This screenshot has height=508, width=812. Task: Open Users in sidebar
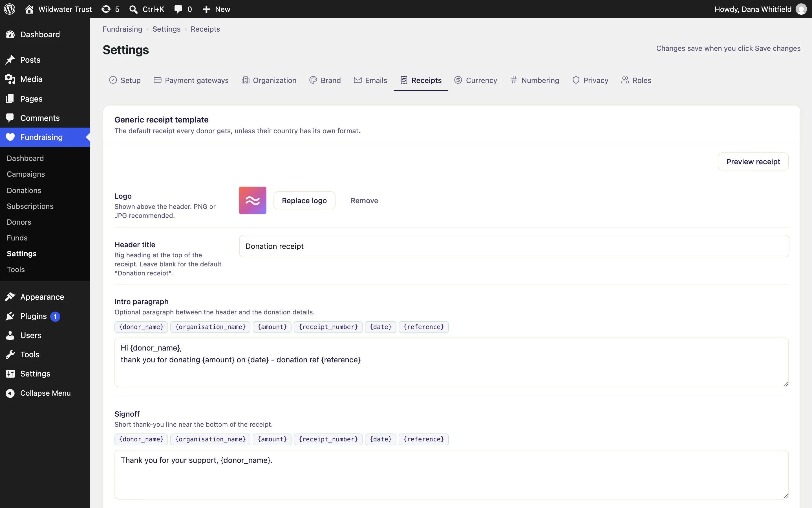(x=45, y=335)
